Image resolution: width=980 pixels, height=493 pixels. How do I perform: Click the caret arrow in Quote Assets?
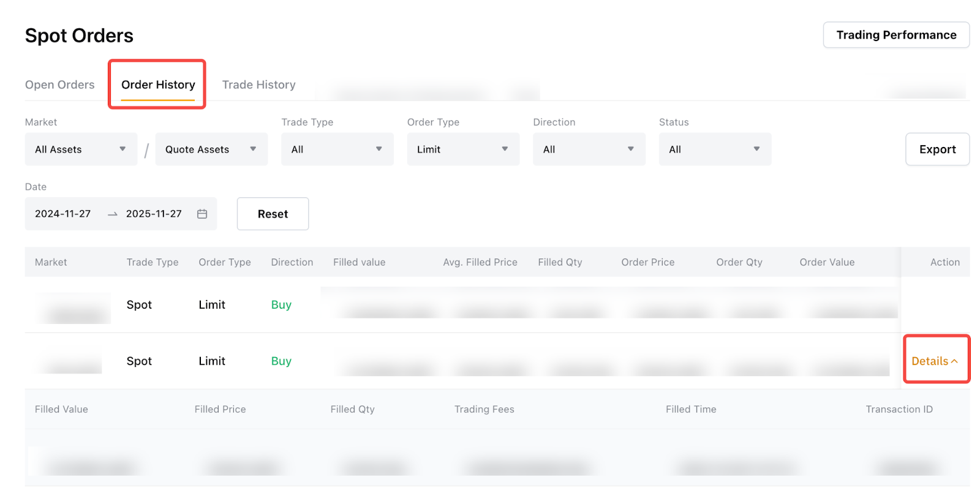point(253,149)
